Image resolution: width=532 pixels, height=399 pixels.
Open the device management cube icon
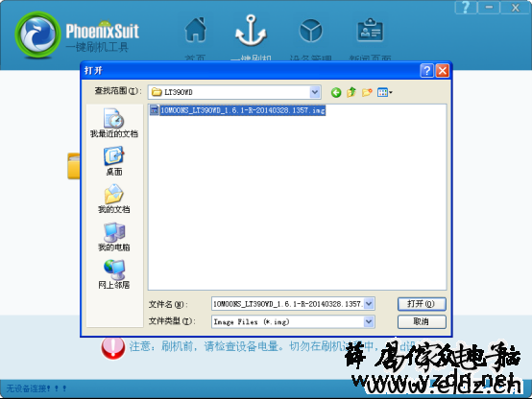click(310, 31)
